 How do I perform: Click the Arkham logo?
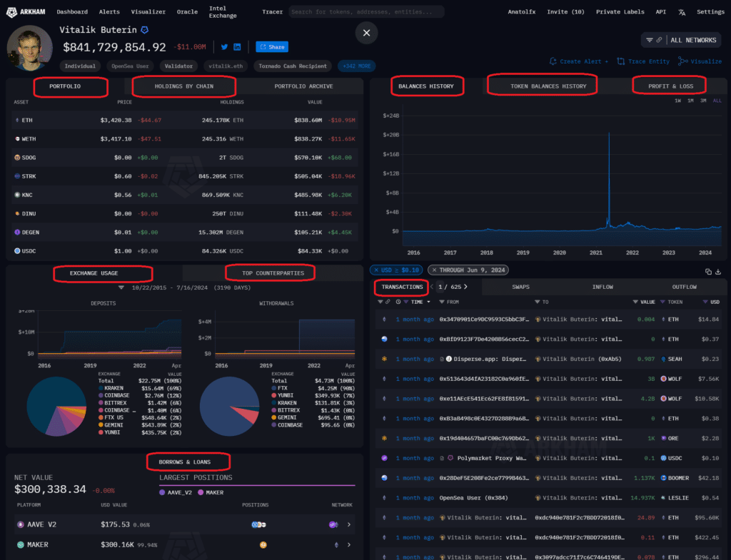(24, 11)
